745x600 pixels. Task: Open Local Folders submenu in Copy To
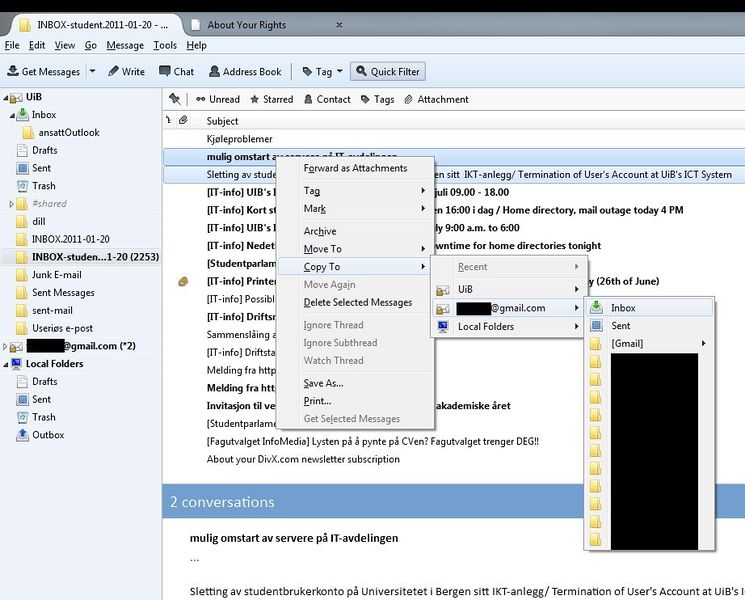[x=509, y=326]
